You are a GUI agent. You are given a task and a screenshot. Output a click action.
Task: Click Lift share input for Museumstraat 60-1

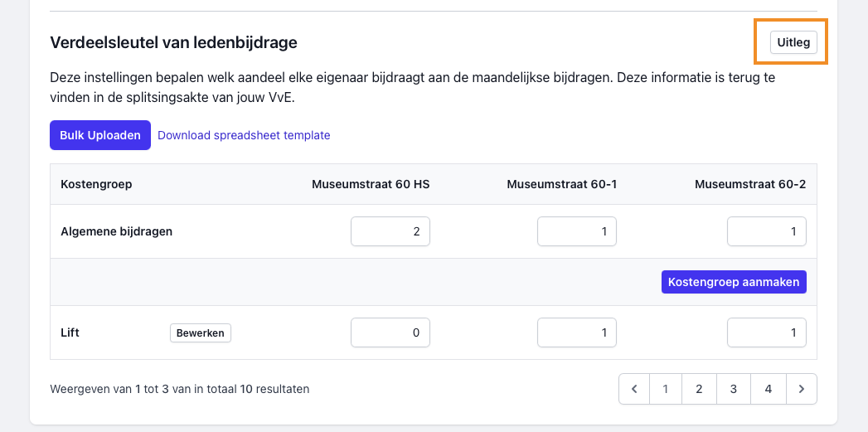pyautogui.click(x=577, y=332)
